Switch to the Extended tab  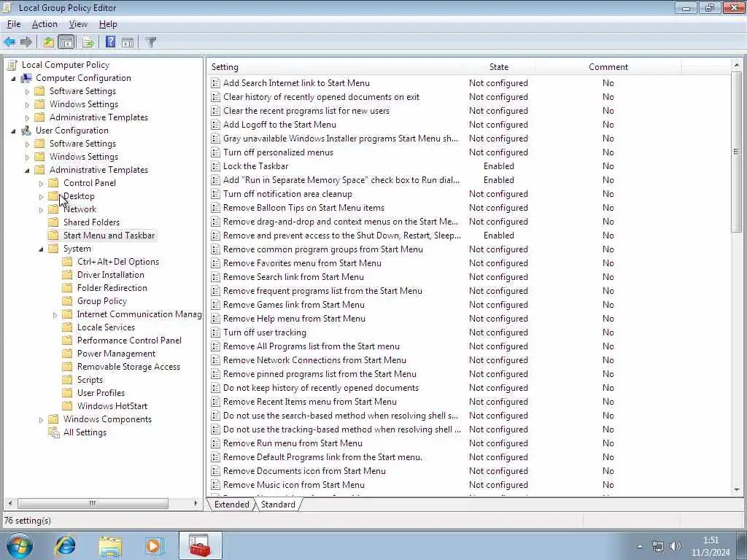[232, 505]
